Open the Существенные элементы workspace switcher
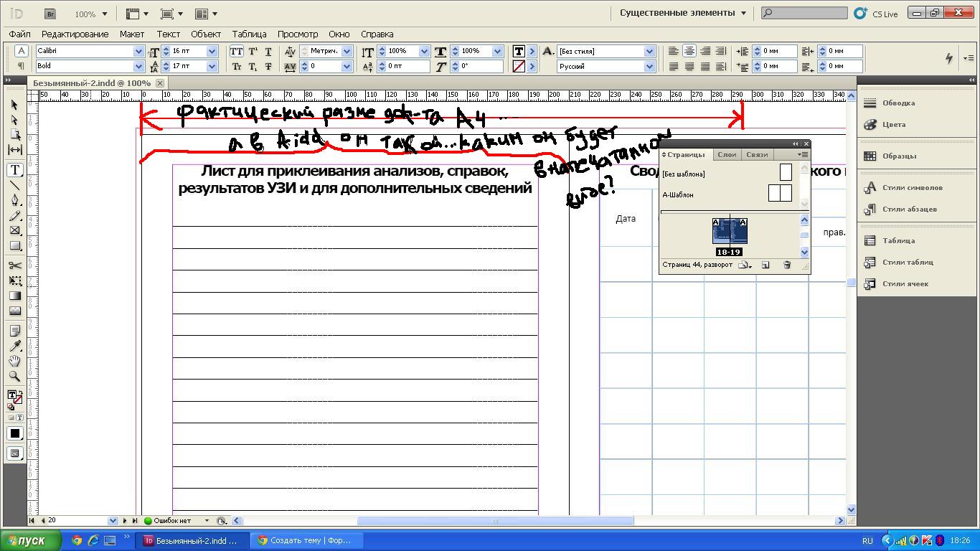 pos(683,13)
